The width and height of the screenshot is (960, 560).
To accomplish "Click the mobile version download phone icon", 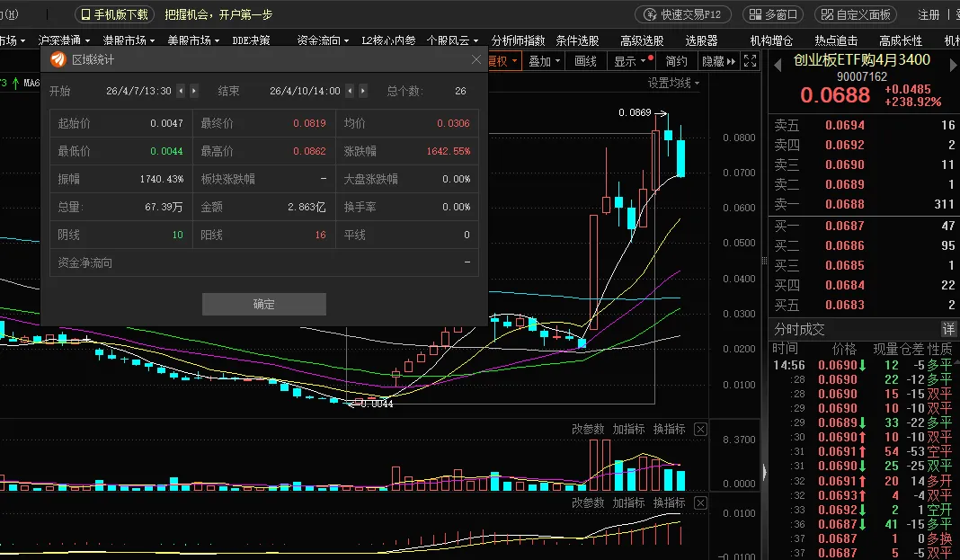I will (85, 14).
